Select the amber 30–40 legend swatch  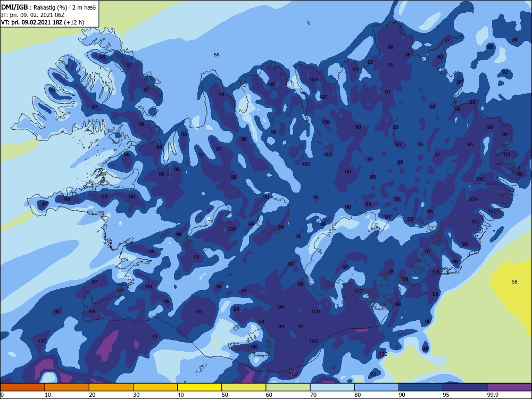pos(155,387)
